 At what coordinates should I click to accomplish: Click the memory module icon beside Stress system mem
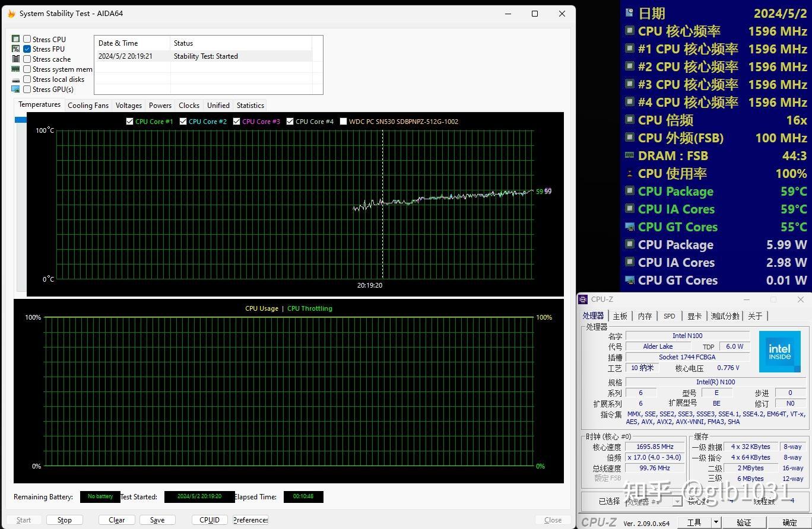click(16, 69)
